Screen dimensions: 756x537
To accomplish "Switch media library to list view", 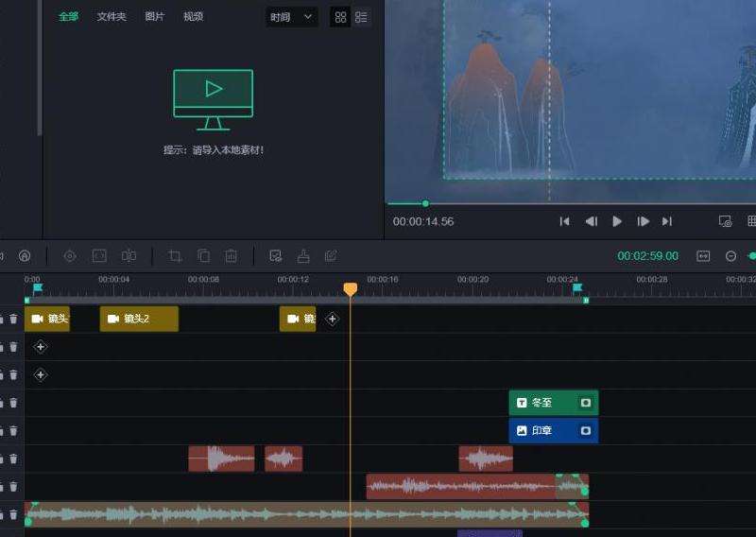I will point(361,17).
